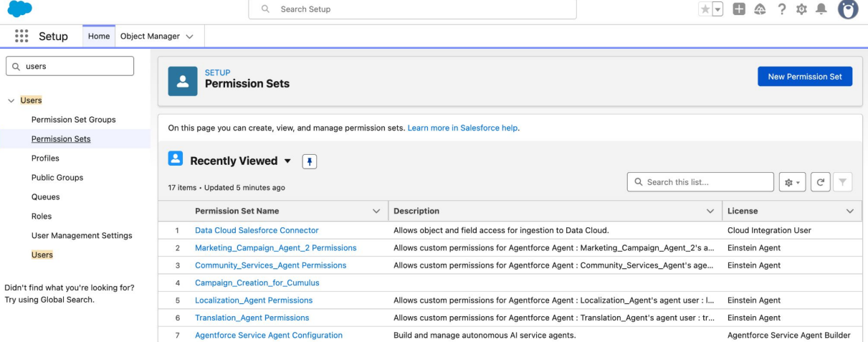Open list view controls gear menu
This screenshot has height=342, width=868.
pyautogui.click(x=793, y=182)
